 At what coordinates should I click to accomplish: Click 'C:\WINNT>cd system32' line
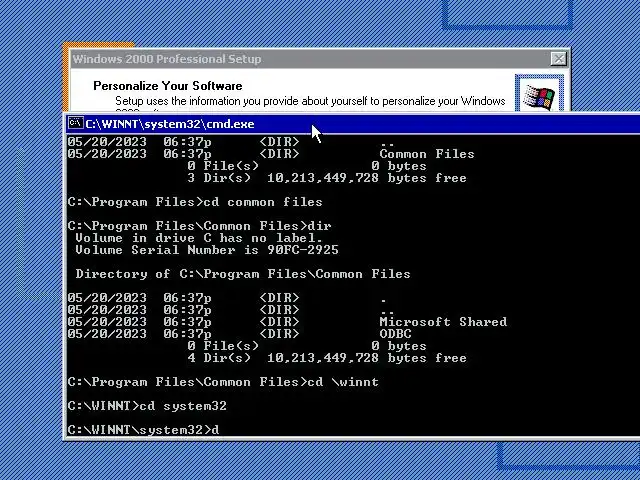tap(147, 406)
